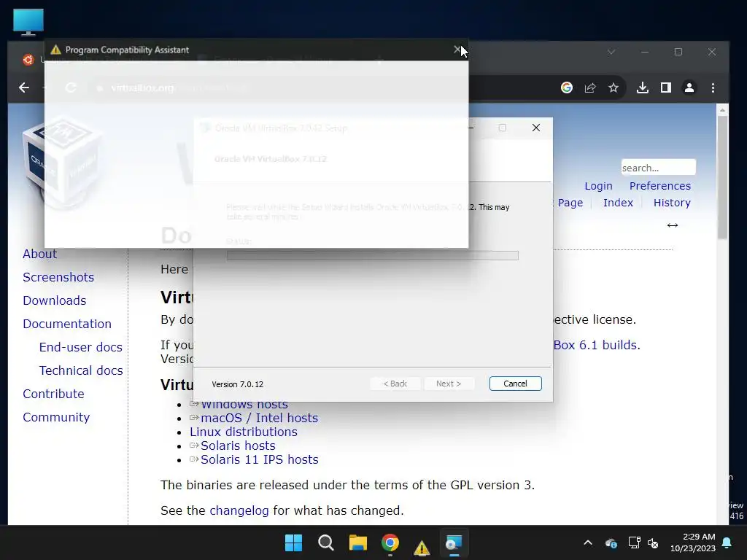The height and width of the screenshot is (560, 747).
Task: Open Documentation in the sidebar
Action: point(66,324)
